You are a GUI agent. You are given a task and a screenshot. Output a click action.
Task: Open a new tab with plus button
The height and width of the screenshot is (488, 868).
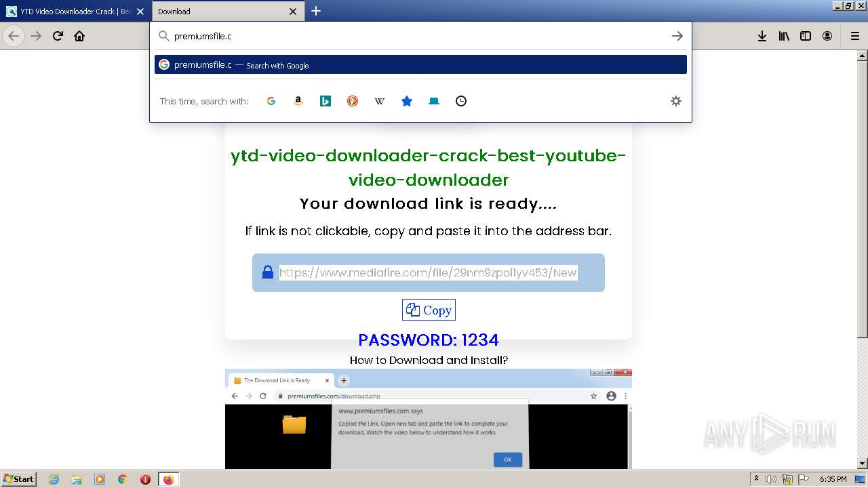(316, 11)
